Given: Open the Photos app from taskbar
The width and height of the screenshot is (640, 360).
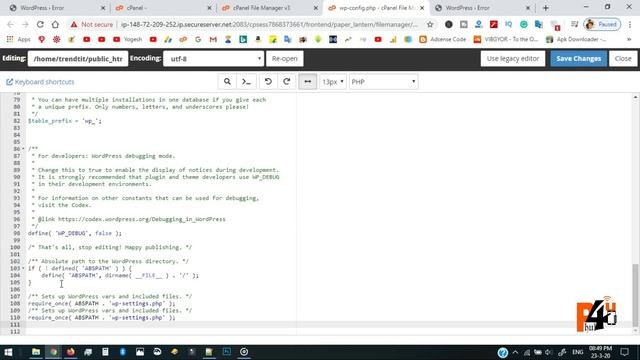Looking at the screenshot, I should [140, 352].
